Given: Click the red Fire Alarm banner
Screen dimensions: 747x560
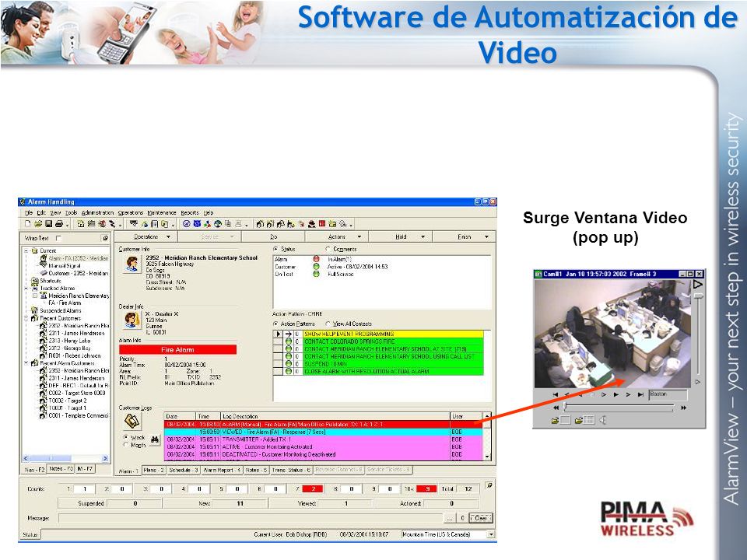Looking at the screenshot, I should (x=177, y=349).
